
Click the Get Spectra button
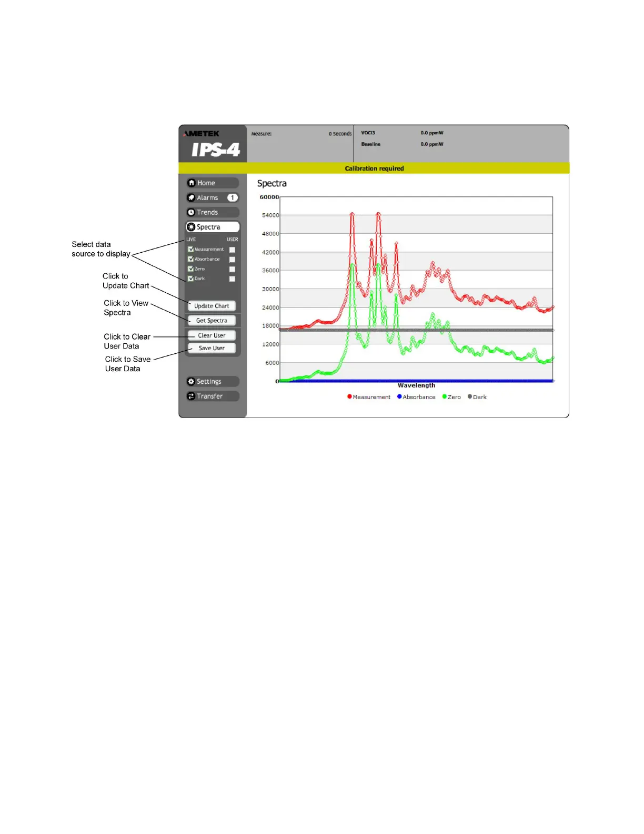point(212,320)
